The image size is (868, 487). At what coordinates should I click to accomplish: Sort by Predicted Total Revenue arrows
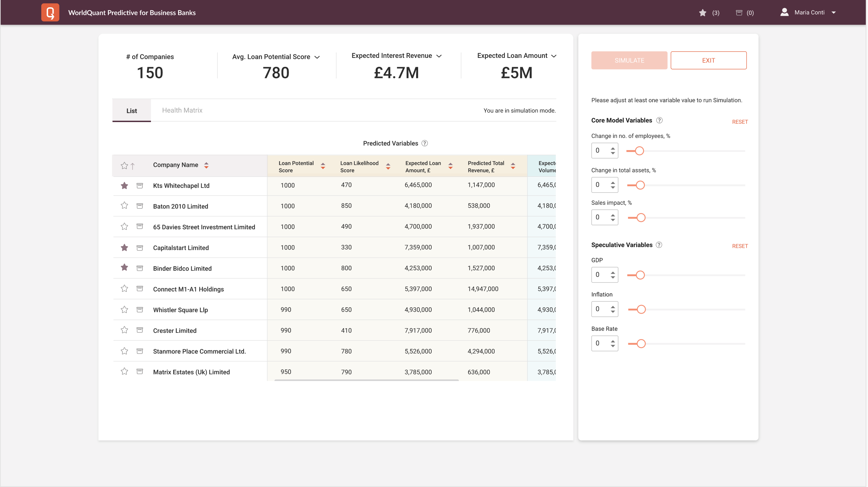513,166
